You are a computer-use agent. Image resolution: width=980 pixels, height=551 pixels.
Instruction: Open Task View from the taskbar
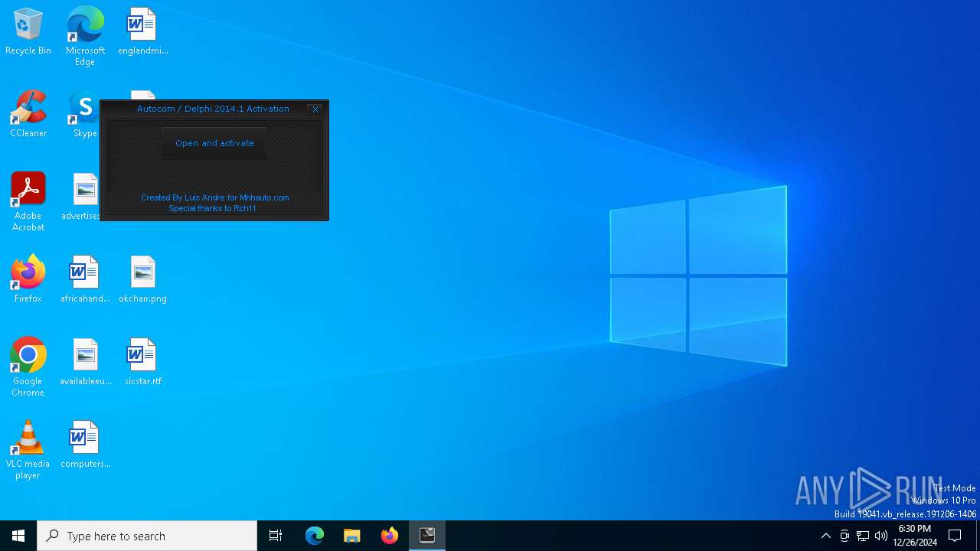click(276, 536)
